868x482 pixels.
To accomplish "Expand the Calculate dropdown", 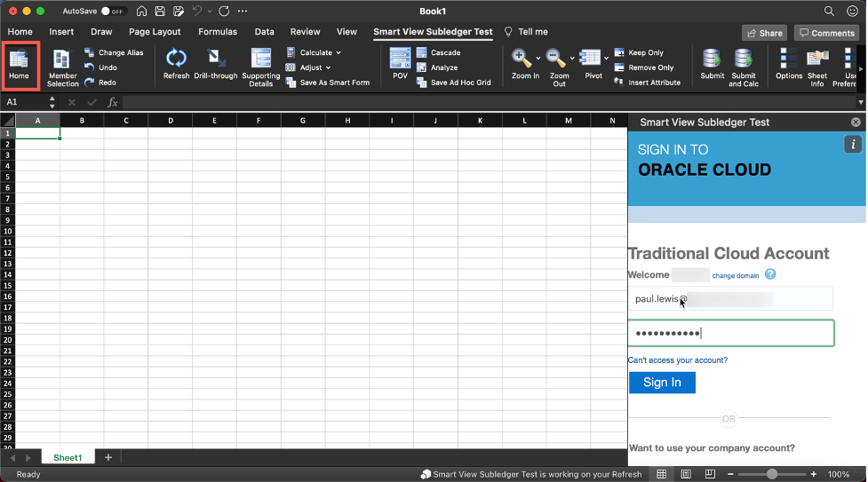I will pos(338,53).
